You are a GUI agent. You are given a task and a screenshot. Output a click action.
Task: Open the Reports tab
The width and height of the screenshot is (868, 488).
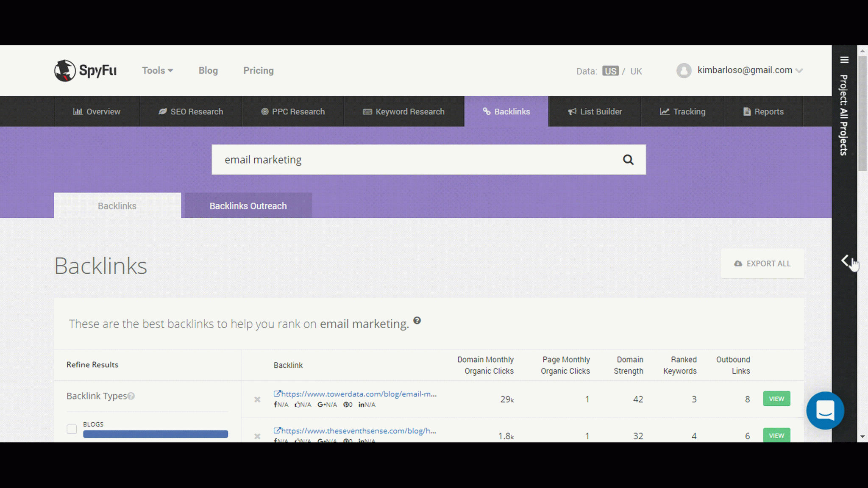[x=763, y=111]
